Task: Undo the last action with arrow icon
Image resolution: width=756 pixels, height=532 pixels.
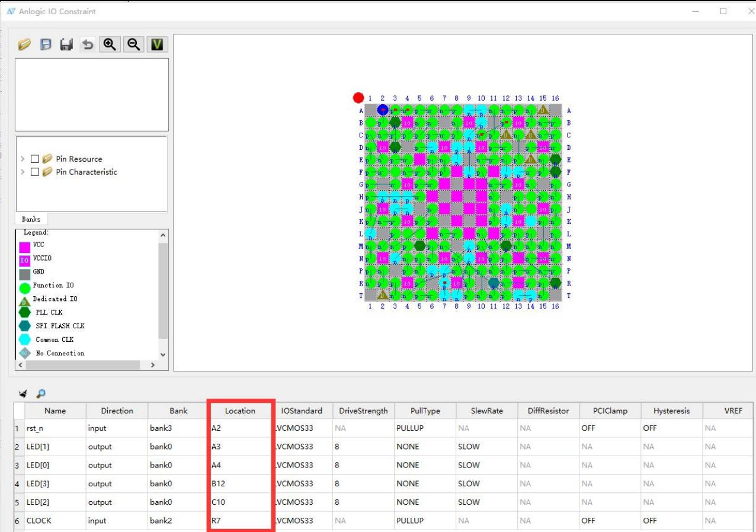Action: [88, 44]
